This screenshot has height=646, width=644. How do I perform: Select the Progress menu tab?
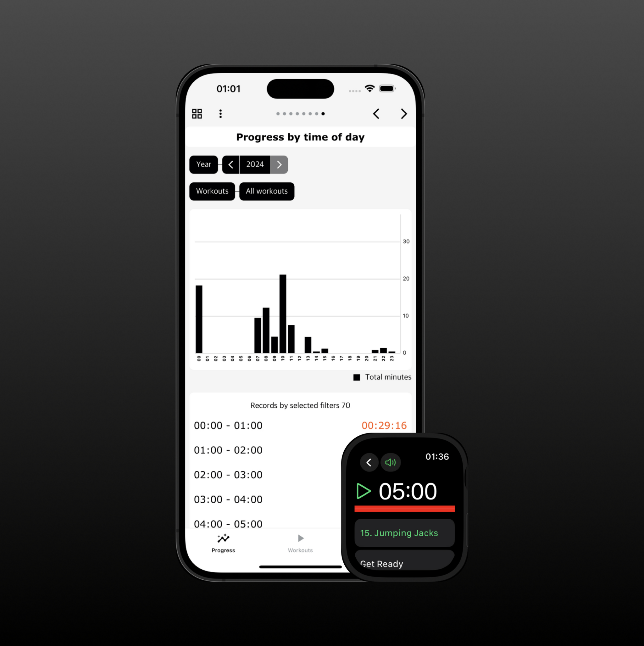point(224,542)
